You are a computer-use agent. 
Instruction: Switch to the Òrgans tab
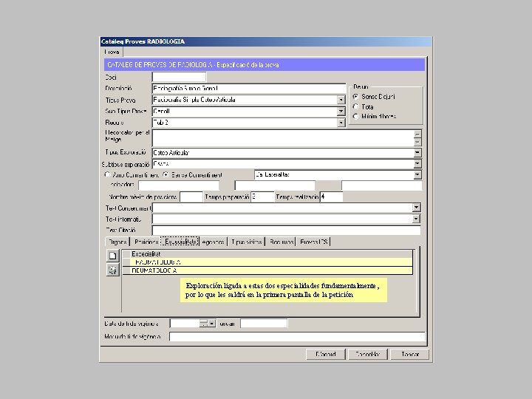point(117,242)
